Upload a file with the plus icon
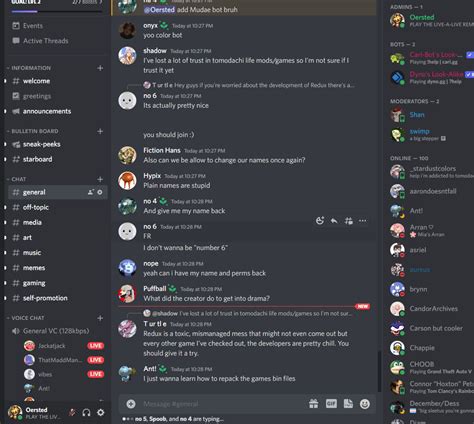The height and width of the screenshot is (424, 474). (131, 404)
